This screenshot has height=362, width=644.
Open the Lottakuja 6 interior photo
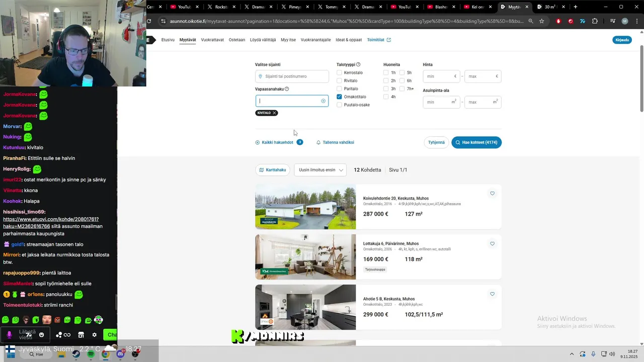(x=305, y=257)
